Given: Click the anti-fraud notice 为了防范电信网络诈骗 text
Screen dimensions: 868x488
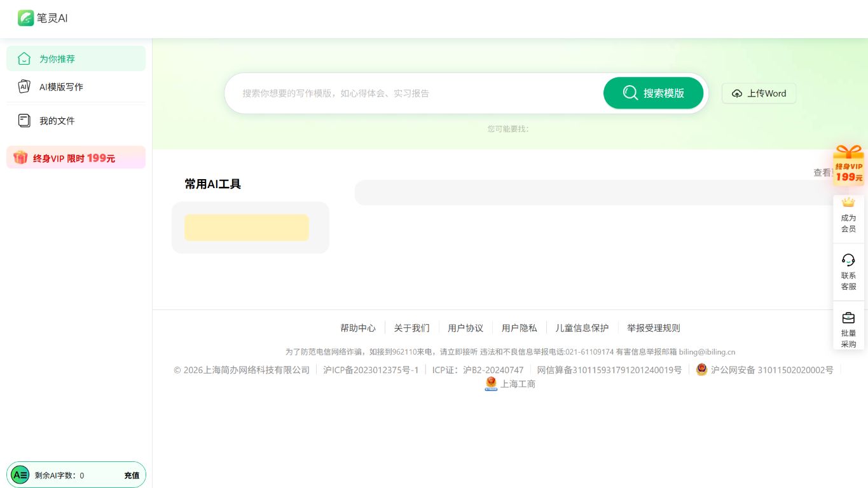Looking at the screenshot, I should (x=510, y=351).
